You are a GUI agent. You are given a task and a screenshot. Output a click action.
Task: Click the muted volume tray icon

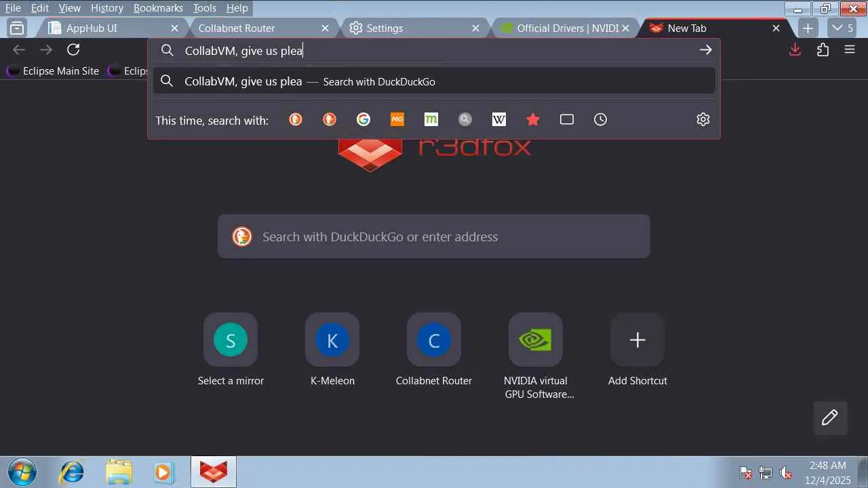[786, 472]
